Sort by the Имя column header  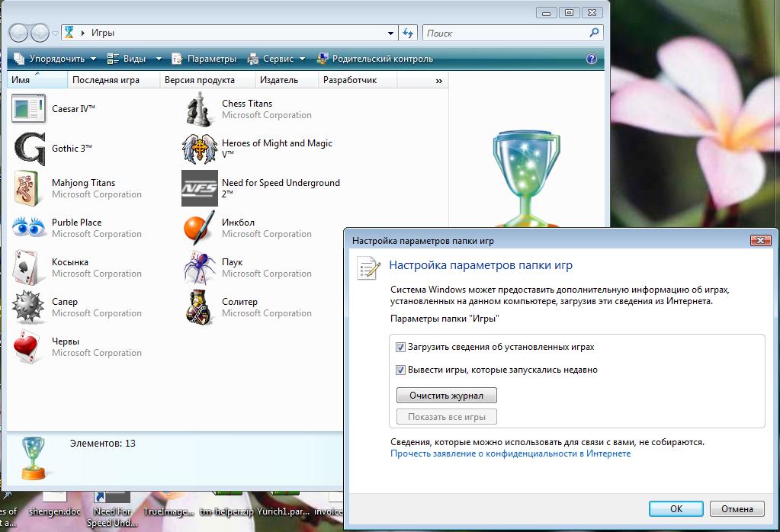pos(37,80)
